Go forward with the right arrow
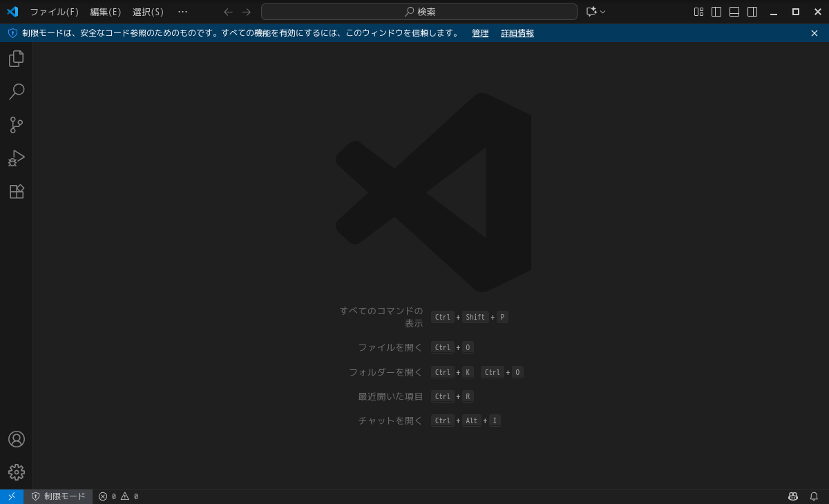 coord(247,12)
